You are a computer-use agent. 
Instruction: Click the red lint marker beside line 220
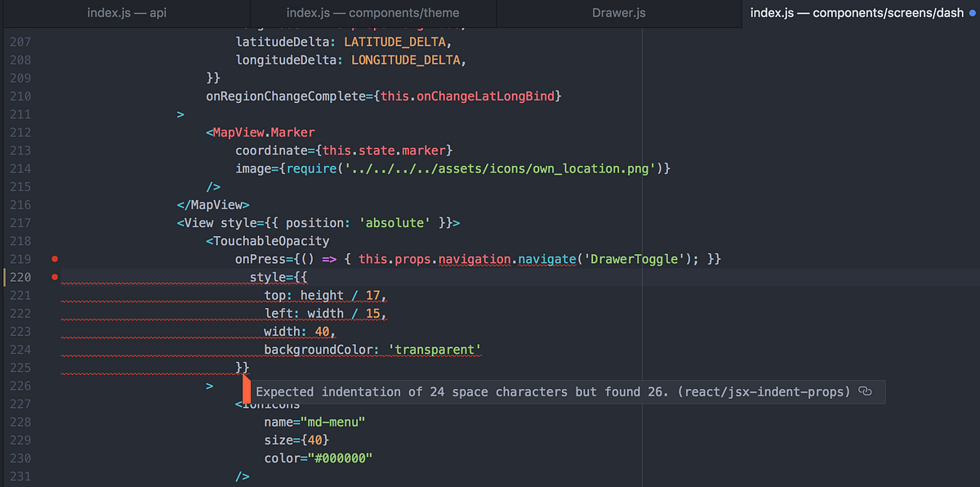(x=54, y=277)
